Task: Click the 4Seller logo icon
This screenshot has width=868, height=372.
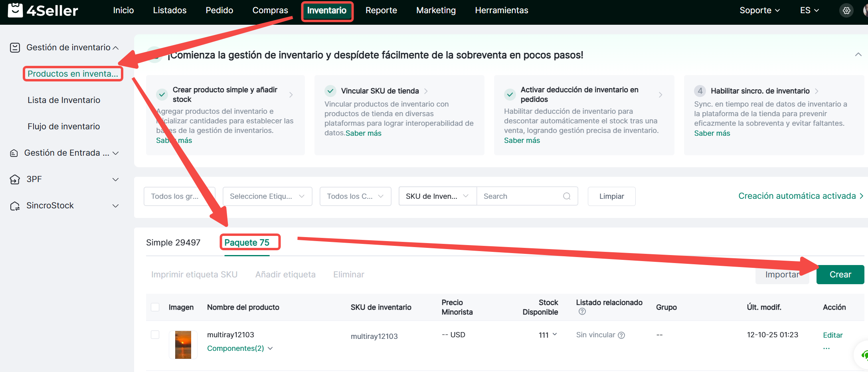Action: [x=16, y=10]
